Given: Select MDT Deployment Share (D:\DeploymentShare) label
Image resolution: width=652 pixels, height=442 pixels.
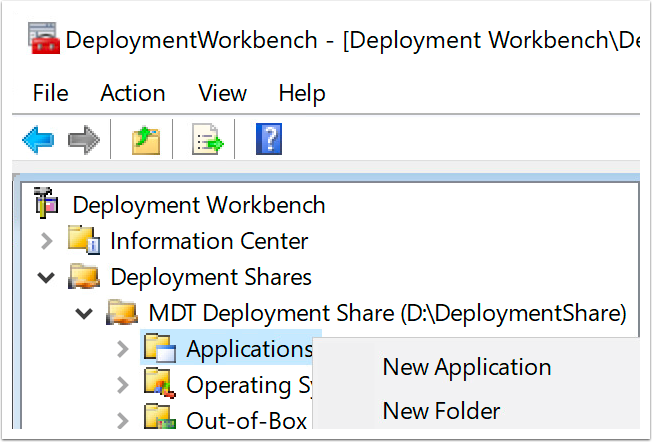Looking at the screenshot, I should pyautogui.click(x=388, y=313).
